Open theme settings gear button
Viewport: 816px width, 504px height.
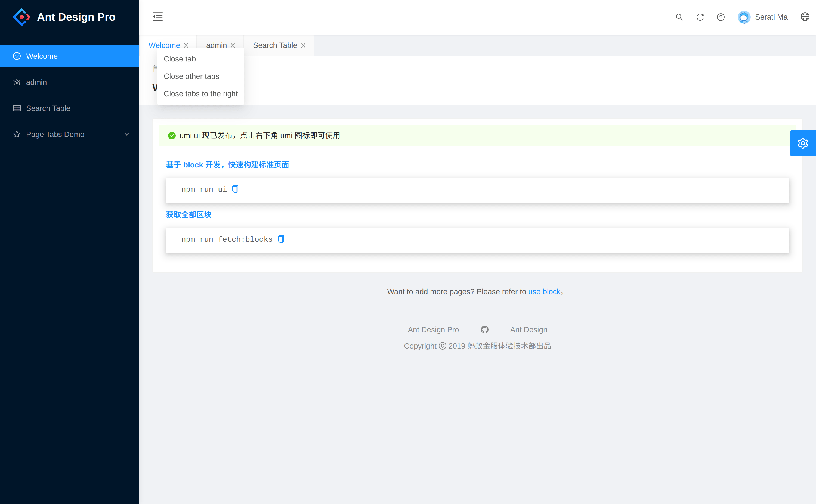coord(802,143)
